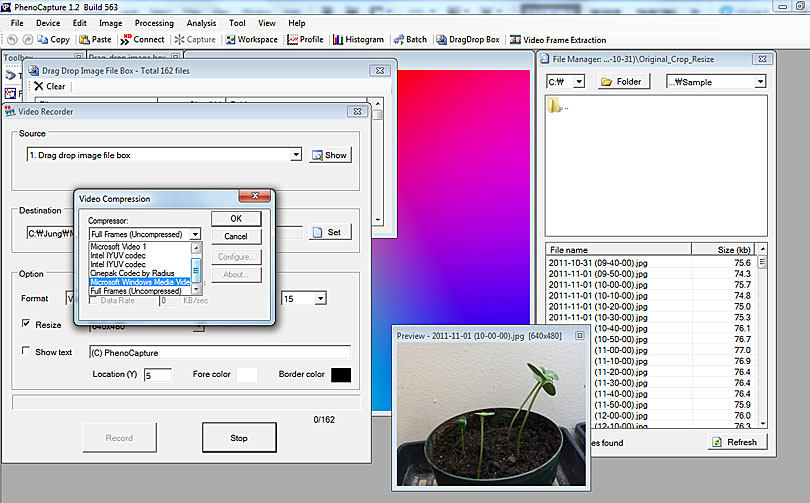Expand the Source dropdown list
Viewport: 810px width, 503px height.
tap(295, 155)
